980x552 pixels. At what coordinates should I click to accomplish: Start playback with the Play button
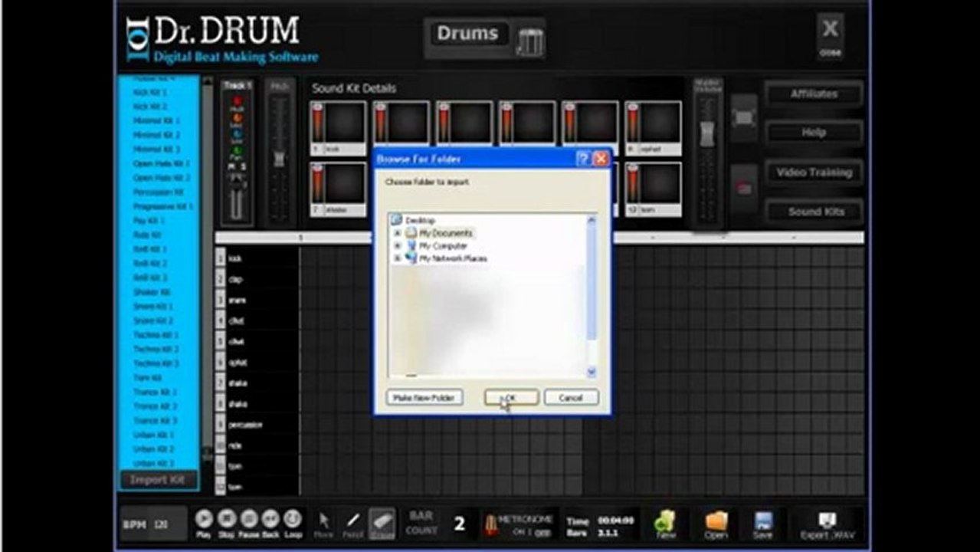tap(204, 519)
